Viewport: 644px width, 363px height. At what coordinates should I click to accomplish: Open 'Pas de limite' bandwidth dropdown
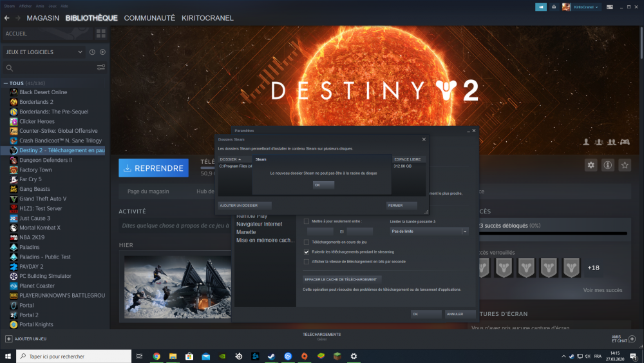(x=429, y=231)
